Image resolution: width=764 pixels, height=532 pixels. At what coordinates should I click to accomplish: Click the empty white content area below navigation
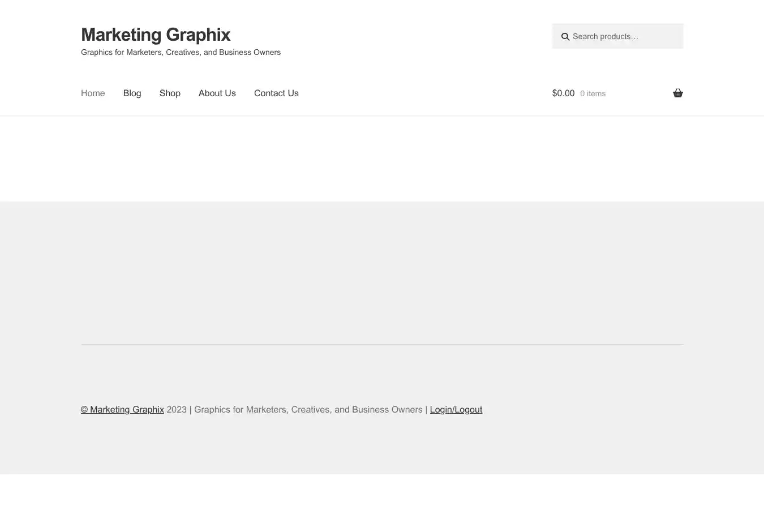(x=382, y=158)
